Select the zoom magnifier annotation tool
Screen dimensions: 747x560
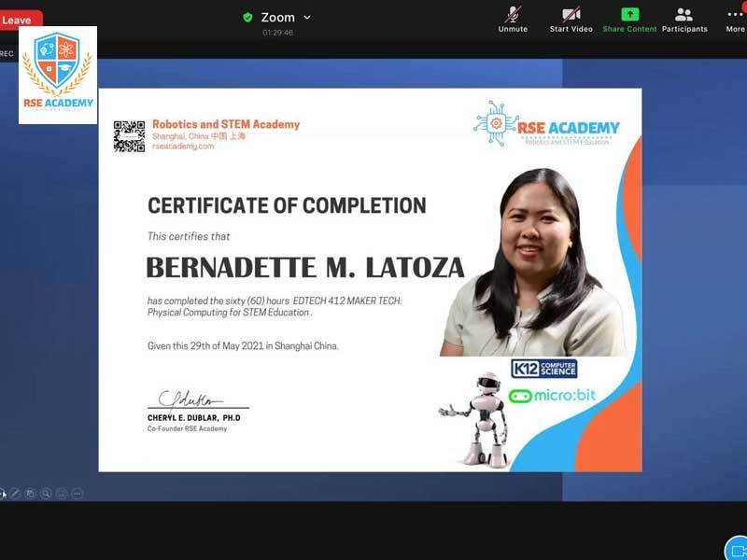(46, 493)
